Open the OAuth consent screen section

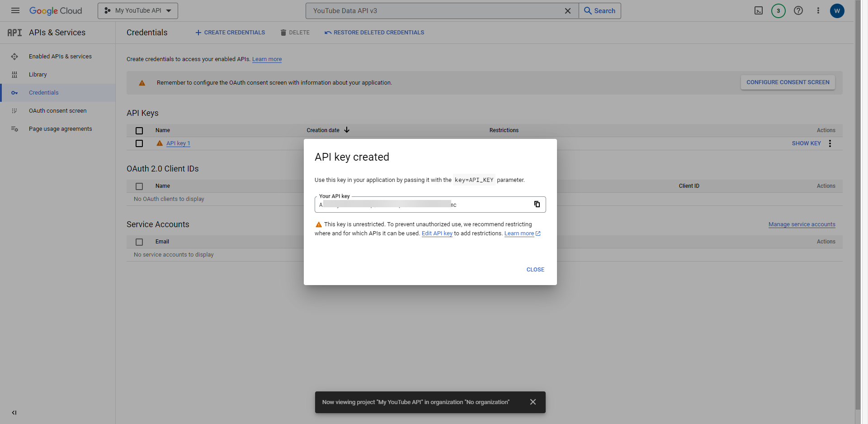57,110
